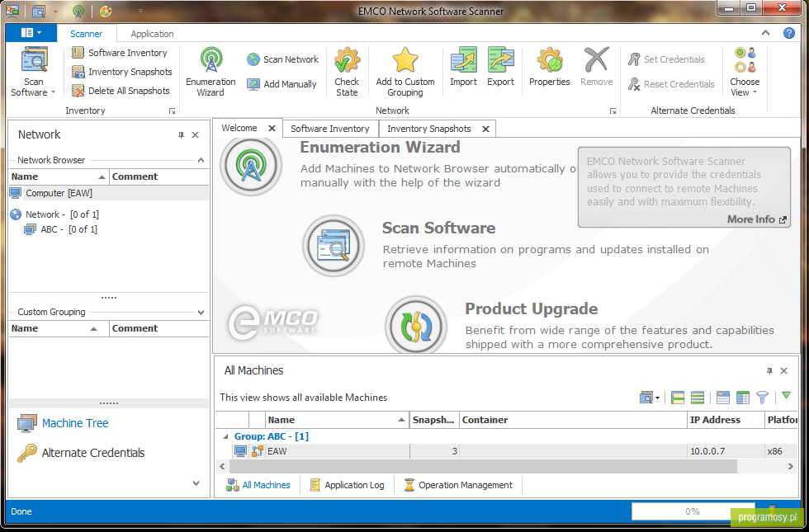Select the Network - [0 of 1] node
Screen dimensions: 809x532
pyautogui.click(x=62, y=214)
